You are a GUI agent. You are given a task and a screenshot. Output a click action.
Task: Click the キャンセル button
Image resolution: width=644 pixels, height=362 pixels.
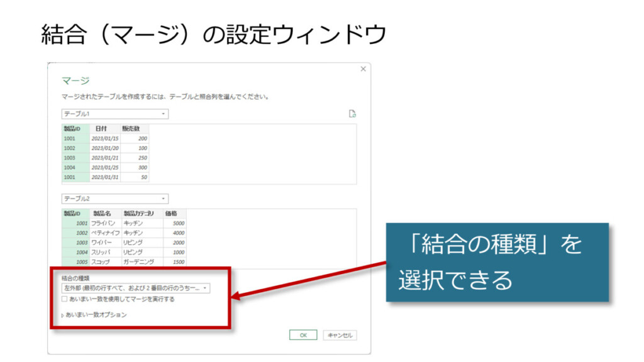[340, 335]
